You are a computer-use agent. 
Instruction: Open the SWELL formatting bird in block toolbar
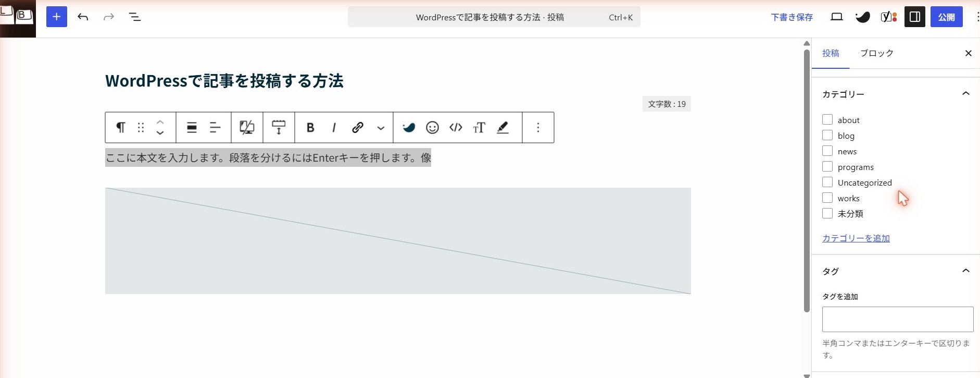click(x=409, y=127)
